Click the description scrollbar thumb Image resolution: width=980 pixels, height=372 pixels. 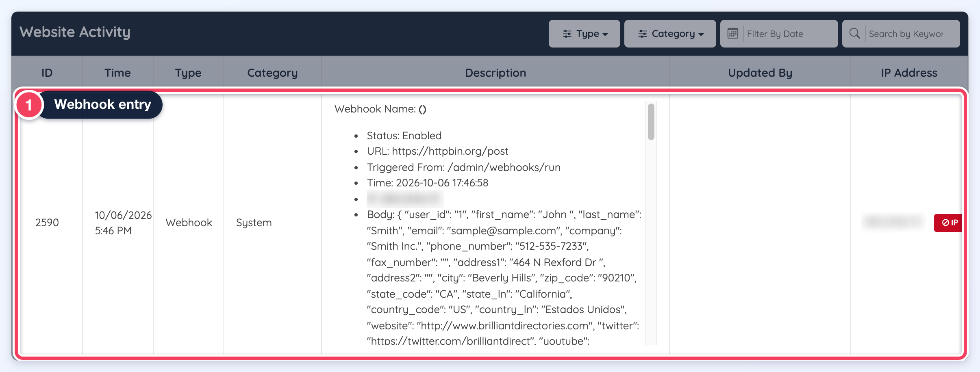tap(651, 122)
